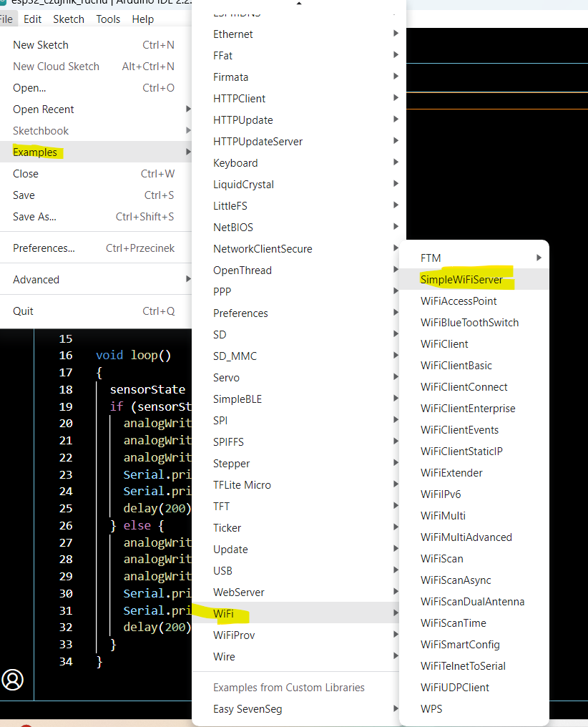Open the Preferences library examples submenu

297,313
